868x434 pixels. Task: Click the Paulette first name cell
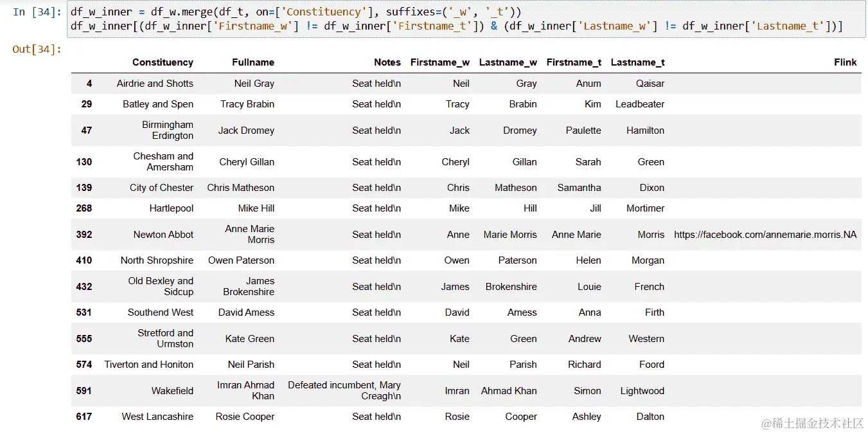coord(583,131)
